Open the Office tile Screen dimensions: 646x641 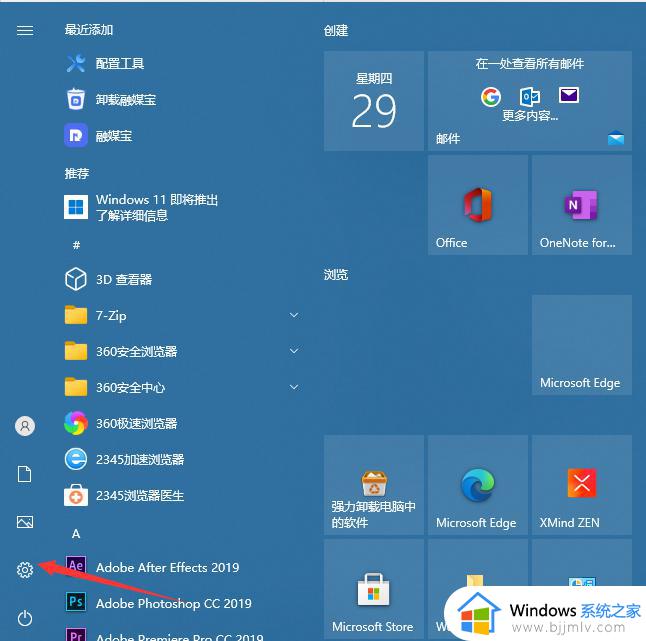478,205
